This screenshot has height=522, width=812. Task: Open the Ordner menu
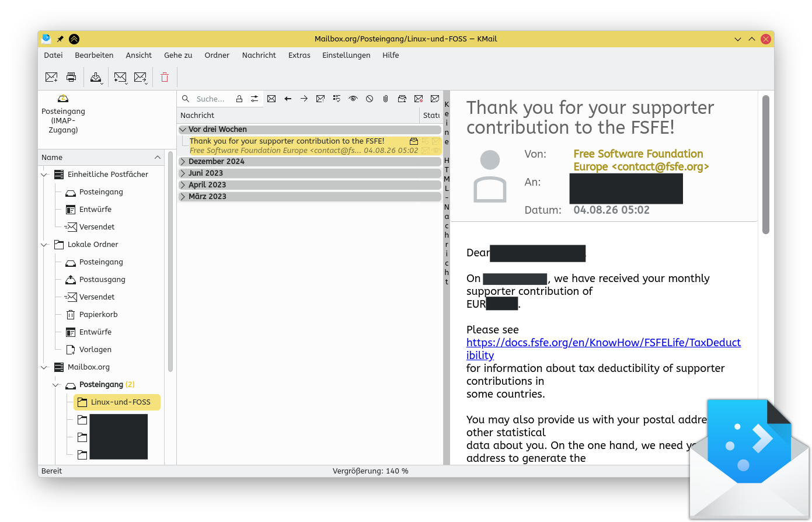(x=217, y=55)
